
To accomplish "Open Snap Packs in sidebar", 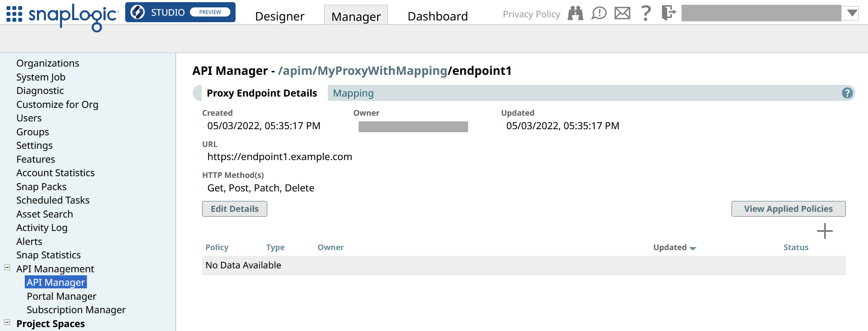I will pos(41,187).
